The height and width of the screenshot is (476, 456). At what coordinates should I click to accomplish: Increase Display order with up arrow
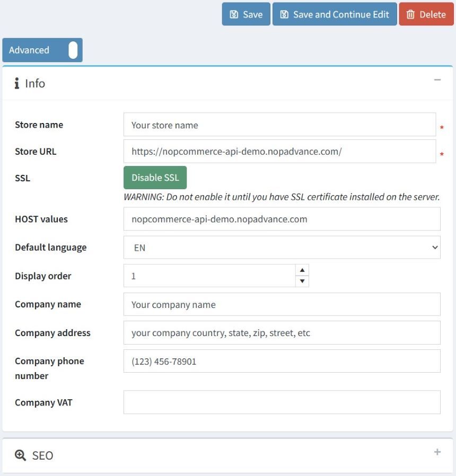302,270
